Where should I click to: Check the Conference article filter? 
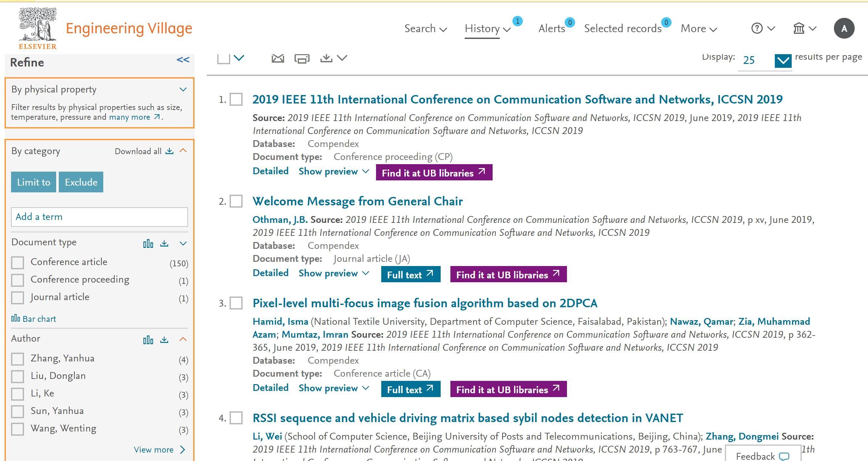18,263
